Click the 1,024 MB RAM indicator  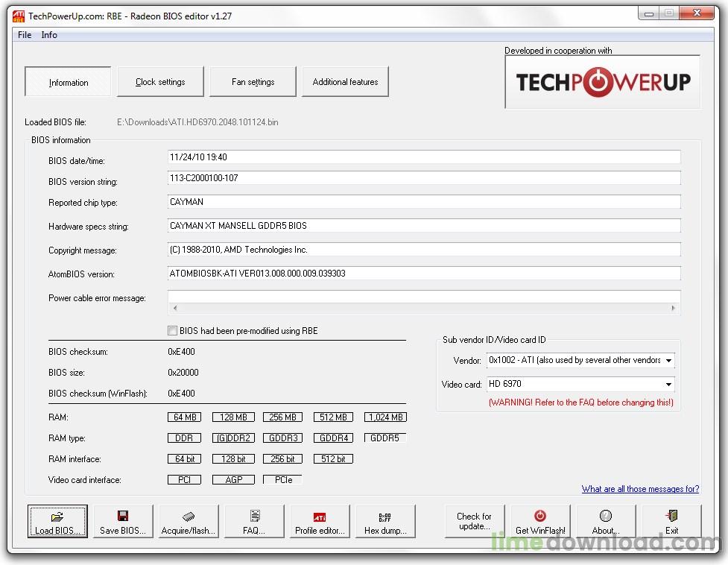[x=385, y=417]
